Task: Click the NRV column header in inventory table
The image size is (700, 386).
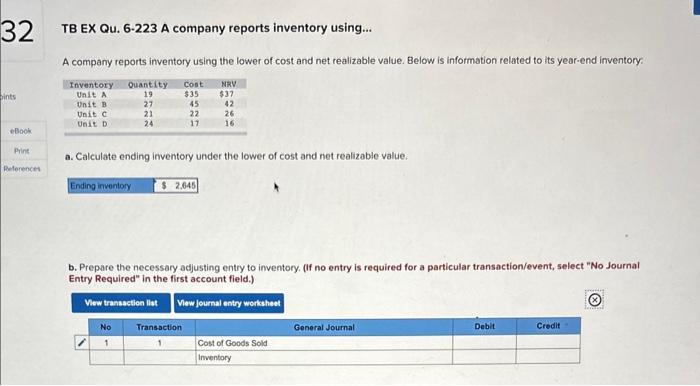Action: 229,84
